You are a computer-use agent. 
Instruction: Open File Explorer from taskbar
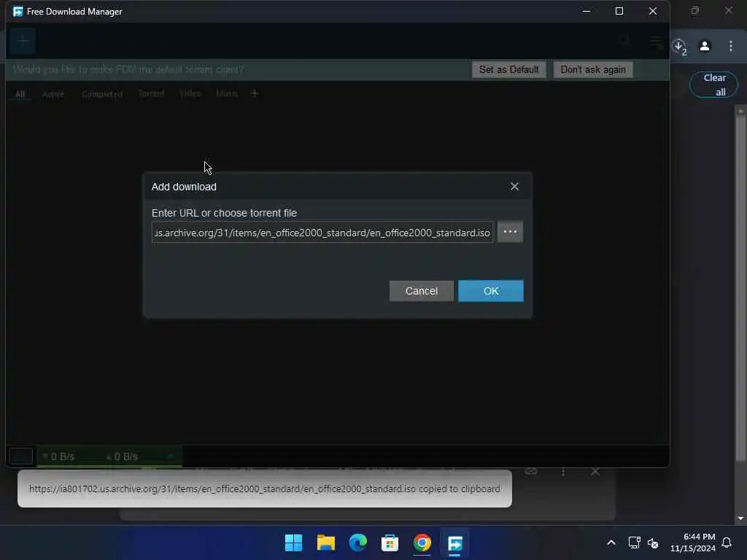(x=326, y=542)
